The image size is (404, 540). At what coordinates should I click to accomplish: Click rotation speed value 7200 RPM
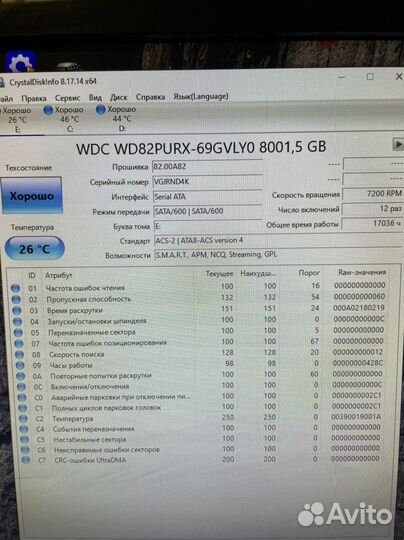click(372, 194)
